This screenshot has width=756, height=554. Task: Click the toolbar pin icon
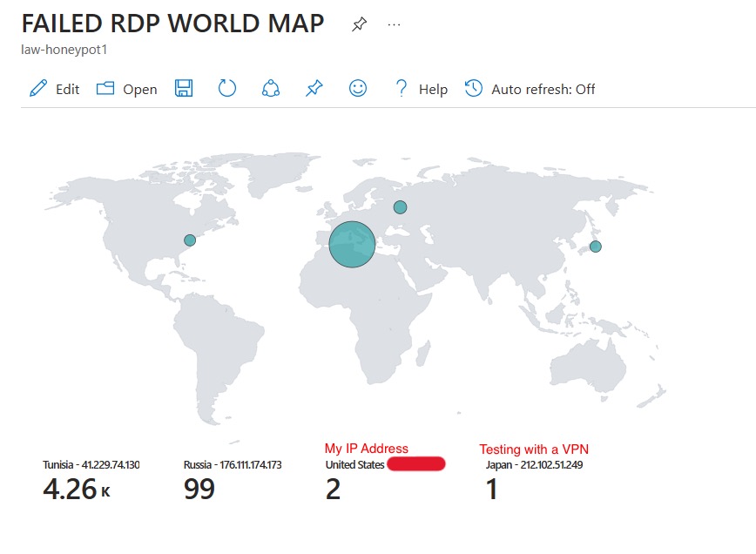pos(314,89)
